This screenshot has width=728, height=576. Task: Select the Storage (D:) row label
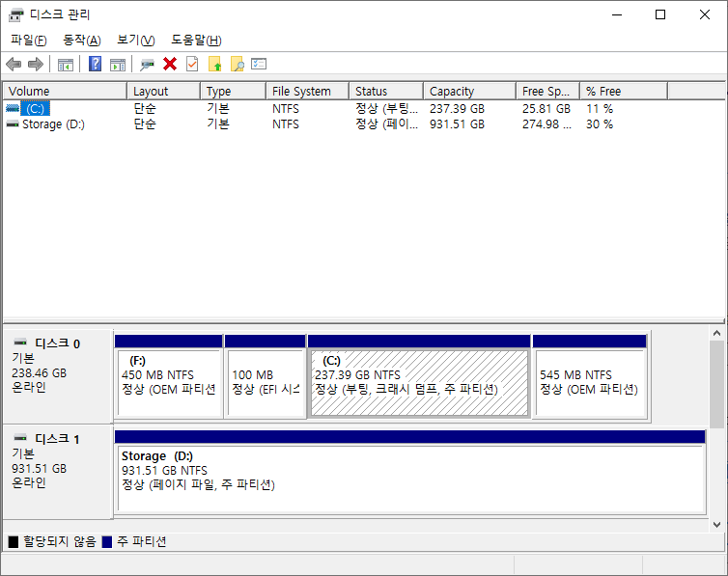coord(53,124)
